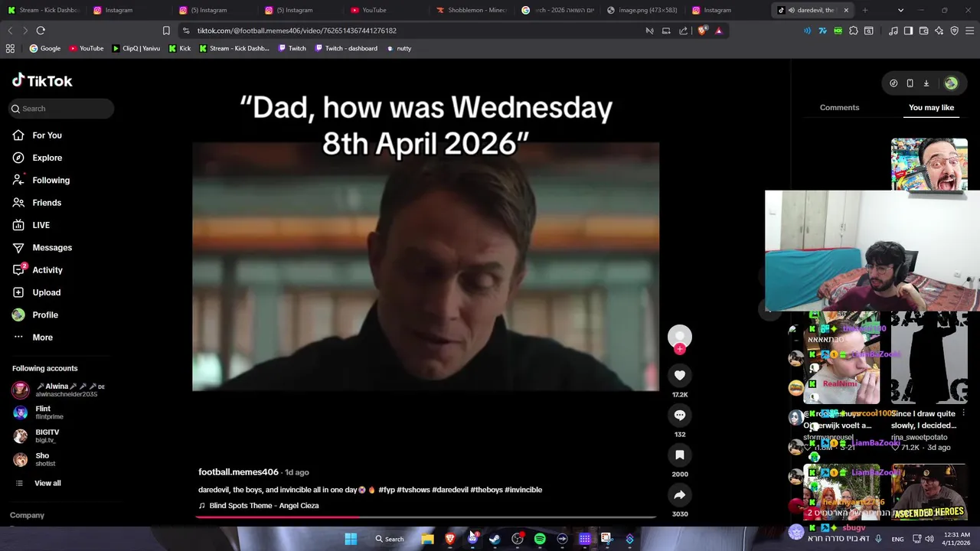Open the Get TikTok coins icon
The image size is (980, 551).
click(893, 83)
